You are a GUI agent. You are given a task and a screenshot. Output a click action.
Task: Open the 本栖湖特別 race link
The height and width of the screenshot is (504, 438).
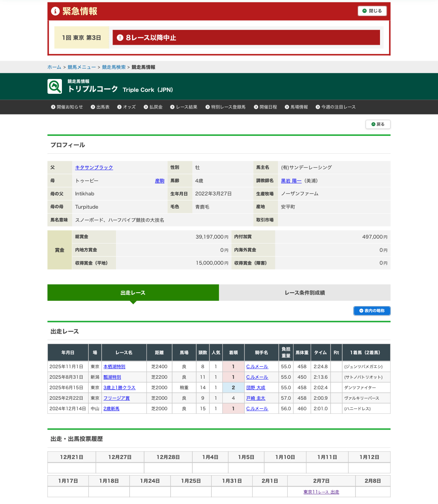(114, 367)
